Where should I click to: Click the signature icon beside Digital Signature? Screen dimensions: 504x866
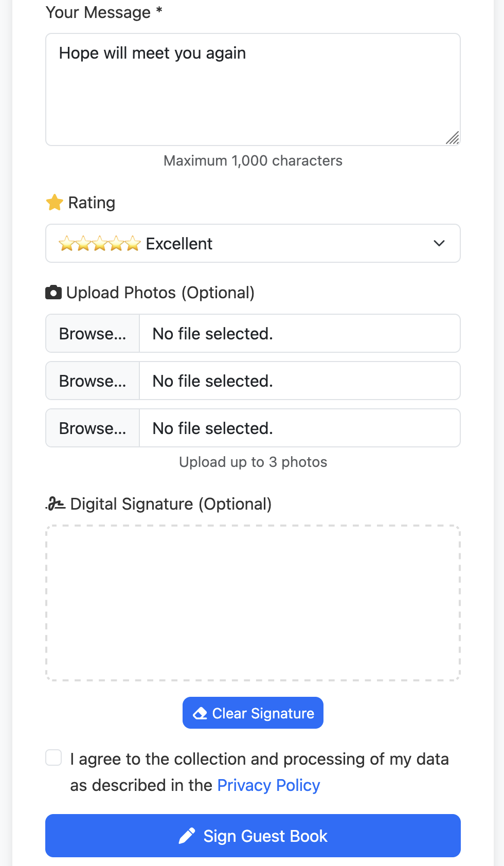click(x=56, y=504)
